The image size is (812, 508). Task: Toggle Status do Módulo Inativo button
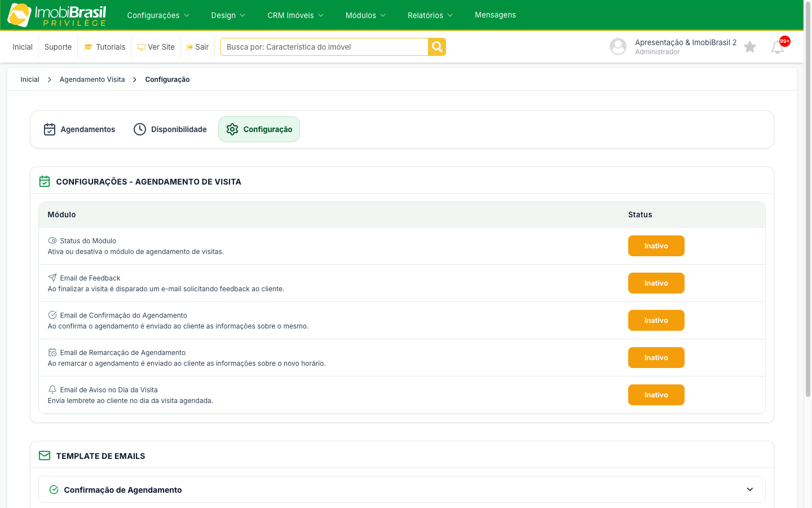pyautogui.click(x=656, y=246)
